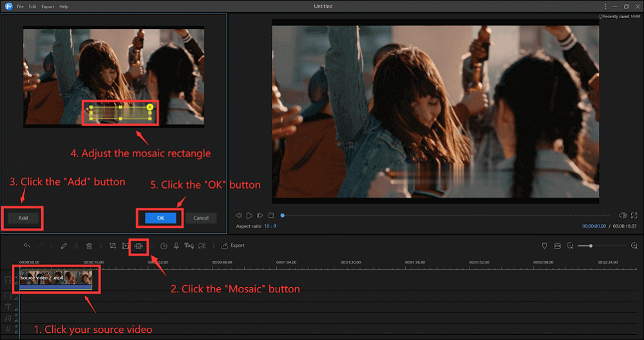Click the yellow mosaic rectangle in dialog preview
The image size is (644, 340).
click(120, 113)
